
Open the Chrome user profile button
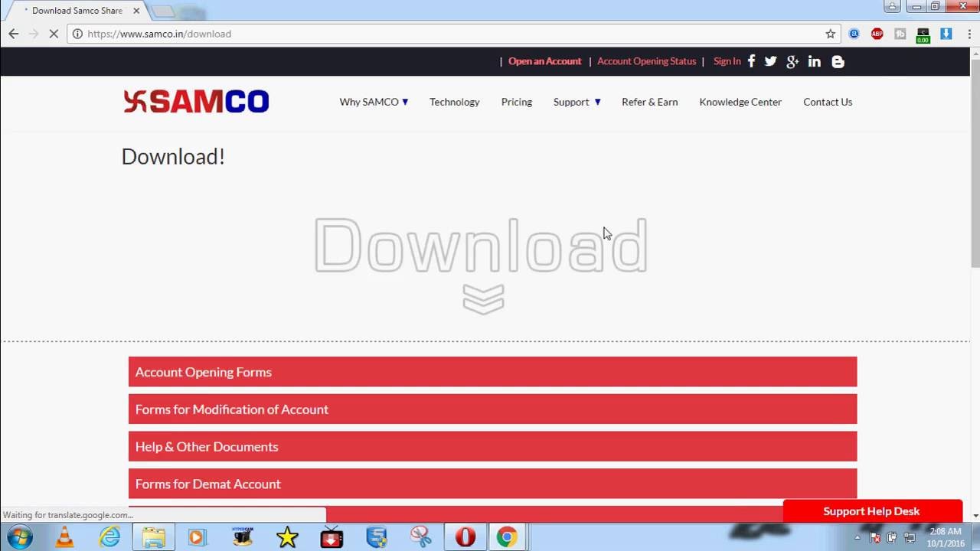(x=892, y=6)
